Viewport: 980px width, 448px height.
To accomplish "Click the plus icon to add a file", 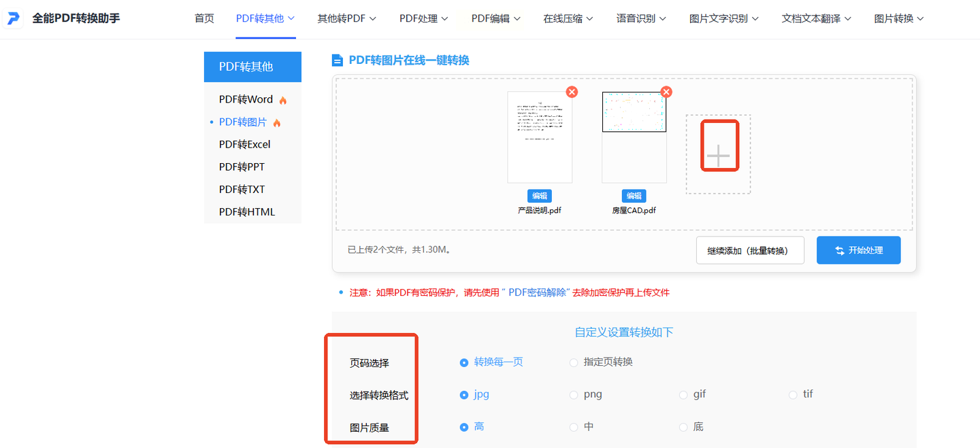I will [x=718, y=156].
